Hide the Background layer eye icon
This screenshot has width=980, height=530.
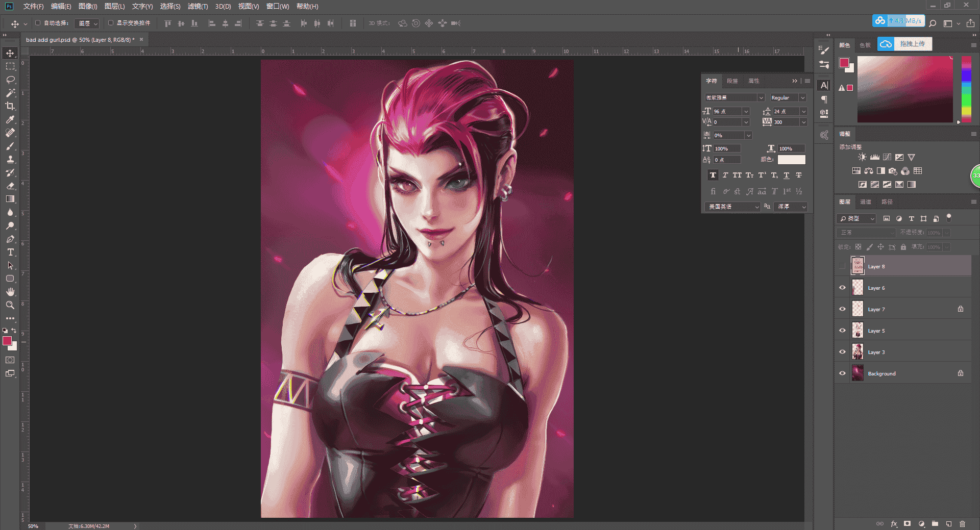(843, 373)
